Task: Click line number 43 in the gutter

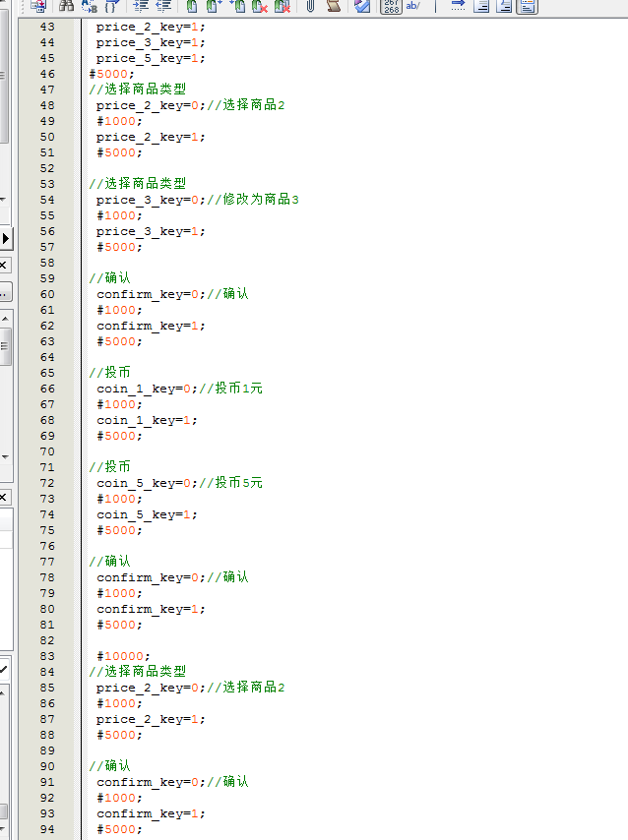Action: [47, 27]
